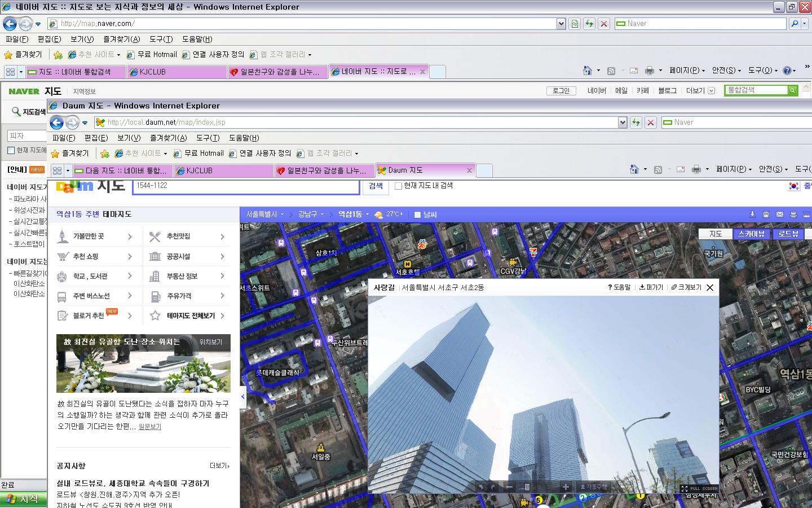The image size is (812, 508).
Task: Click the road view zoom slider handle
Action: point(527,487)
